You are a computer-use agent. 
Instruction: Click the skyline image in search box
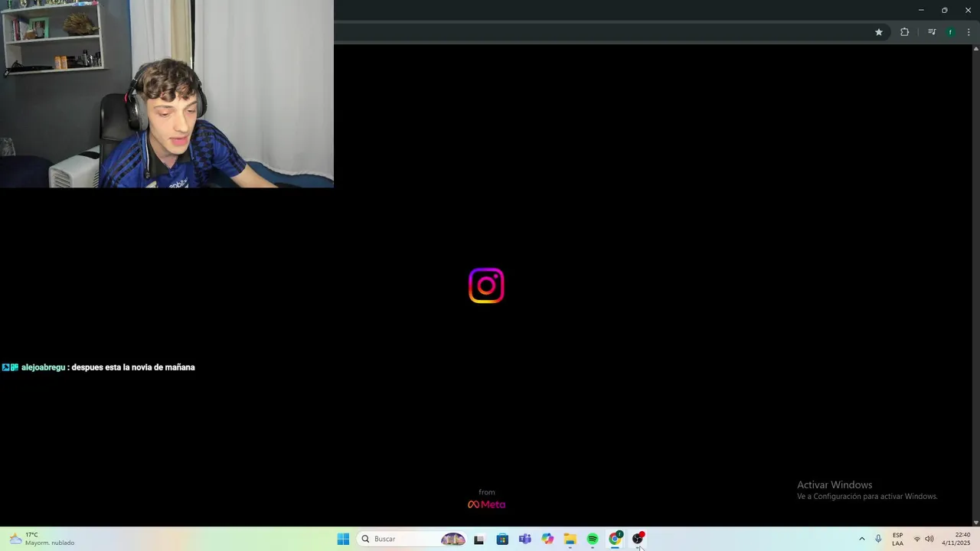click(x=452, y=539)
